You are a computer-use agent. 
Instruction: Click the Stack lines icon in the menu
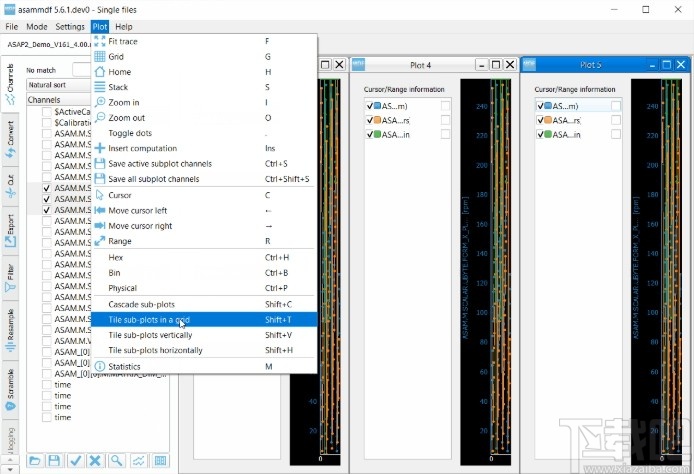(x=100, y=87)
